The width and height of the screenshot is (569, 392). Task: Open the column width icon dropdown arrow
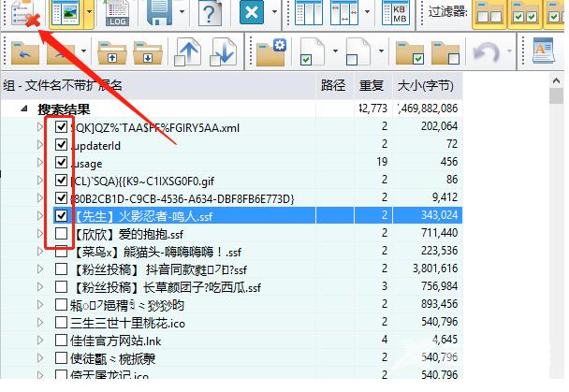[x=367, y=11]
